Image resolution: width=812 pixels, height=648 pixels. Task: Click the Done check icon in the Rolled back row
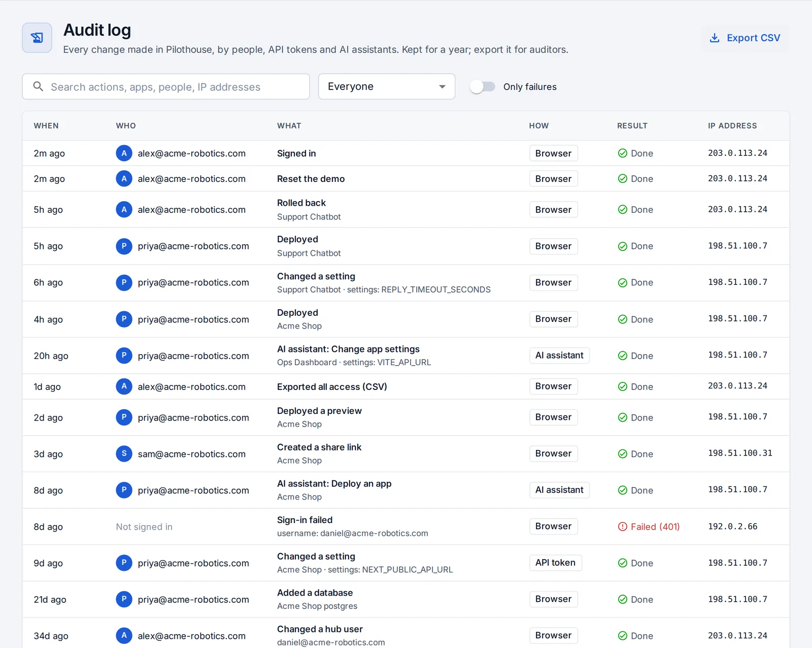pos(623,210)
